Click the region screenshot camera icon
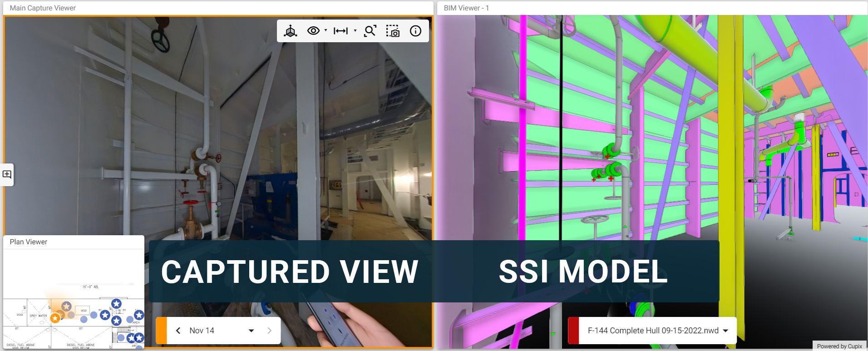 [x=393, y=31]
